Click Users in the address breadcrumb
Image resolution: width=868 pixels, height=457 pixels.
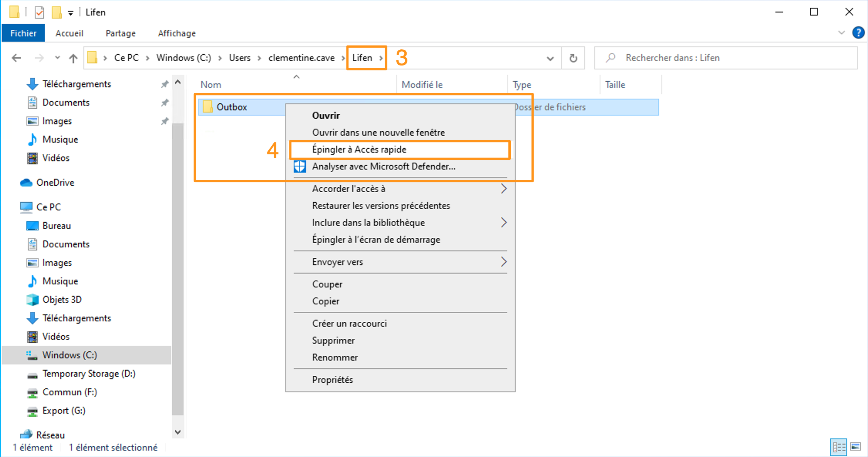[x=240, y=58]
